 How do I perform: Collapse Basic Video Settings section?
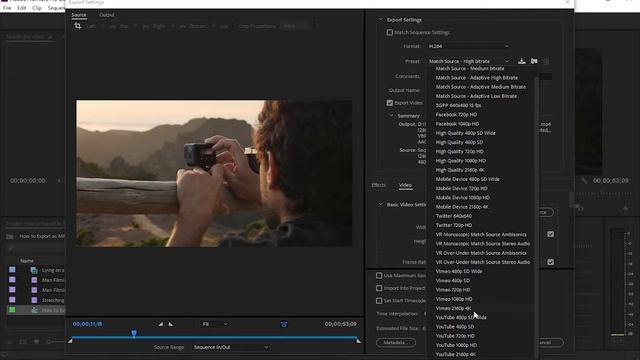pos(380,204)
